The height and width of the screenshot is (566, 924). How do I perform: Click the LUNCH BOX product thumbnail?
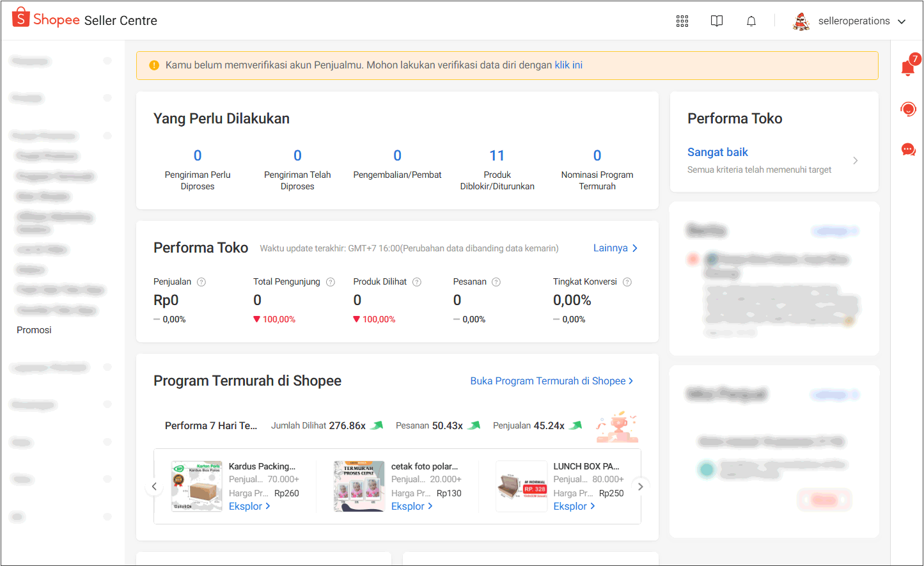click(x=522, y=487)
